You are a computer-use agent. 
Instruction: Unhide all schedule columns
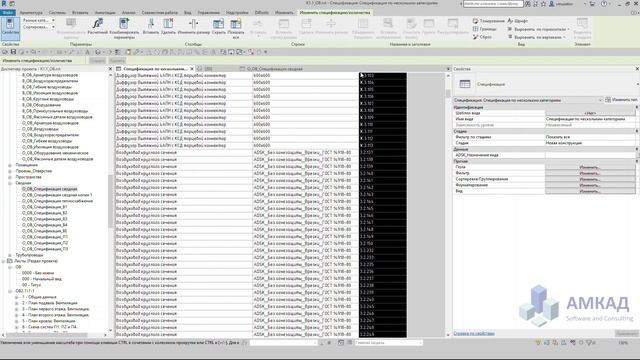point(236,28)
